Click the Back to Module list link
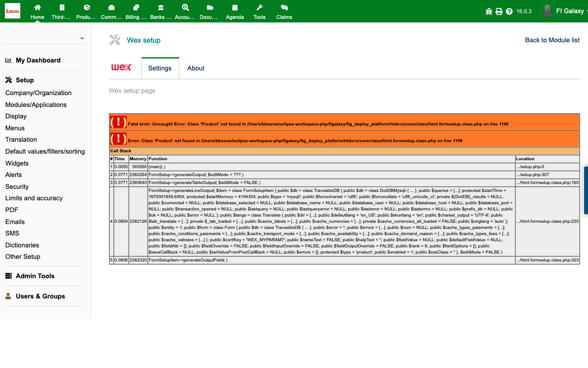The image size is (588, 368). click(x=552, y=40)
